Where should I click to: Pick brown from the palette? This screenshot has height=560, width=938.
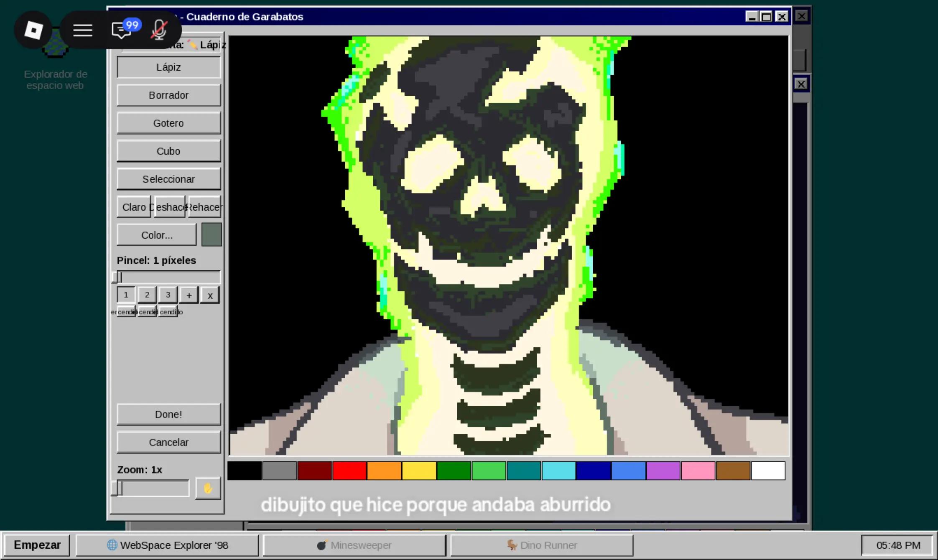click(x=734, y=471)
